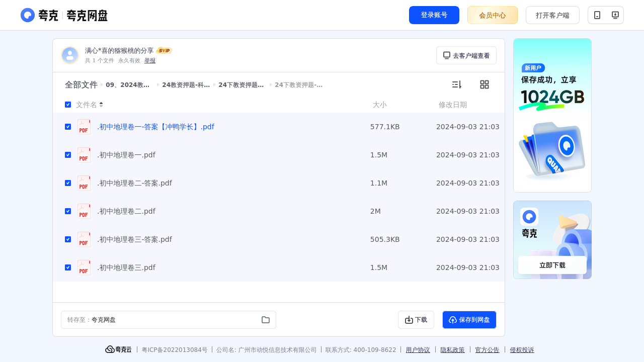Open 官方公告 footer link
644x362 pixels.
488,350
